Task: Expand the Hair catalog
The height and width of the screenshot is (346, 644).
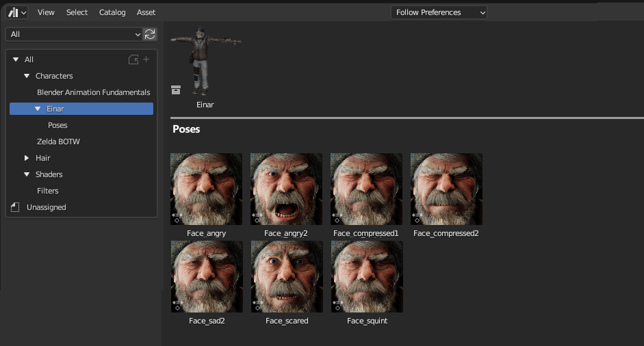Action: [x=27, y=158]
